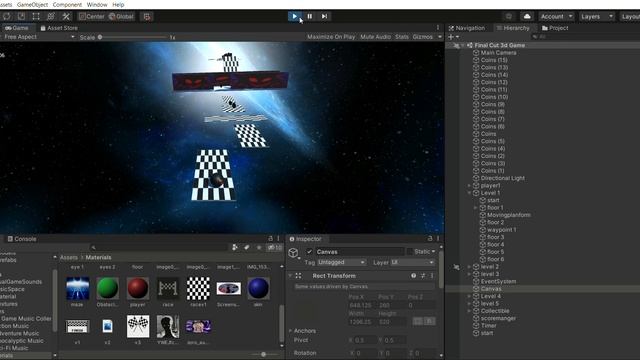
Task: Open the Window menu
Action: click(x=97, y=4)
